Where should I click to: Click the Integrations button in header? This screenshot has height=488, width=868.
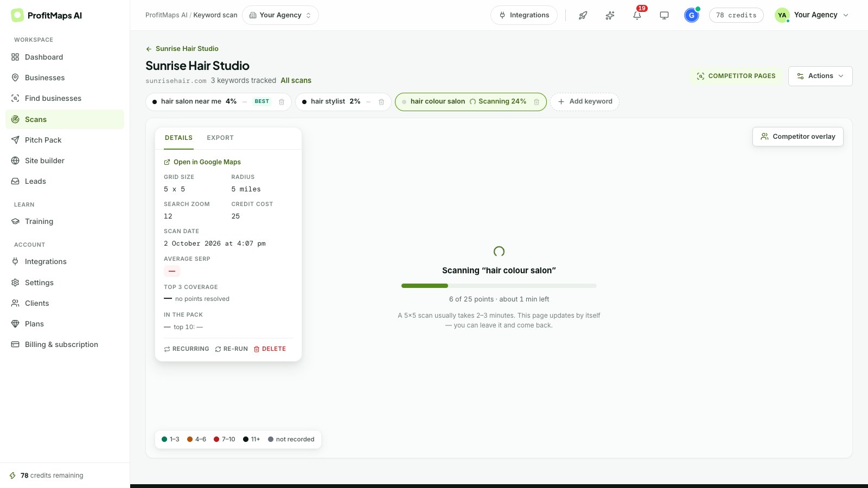tap(524, 15)
